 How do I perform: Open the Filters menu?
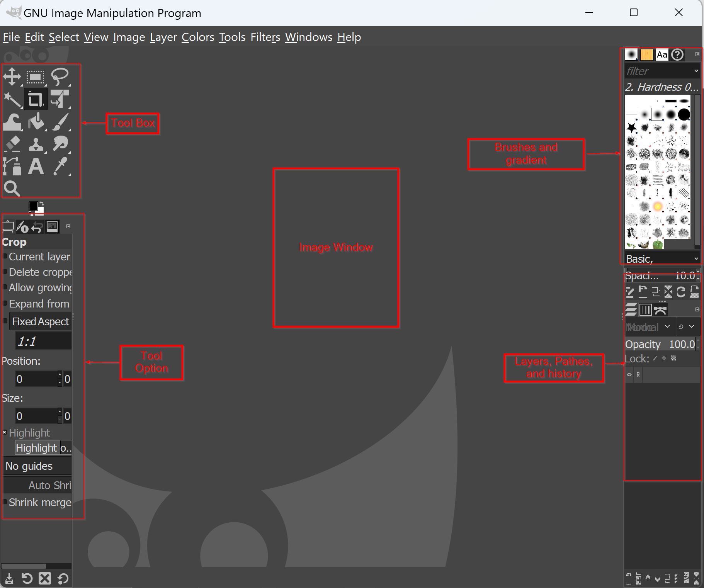click(x=265, y=37)
